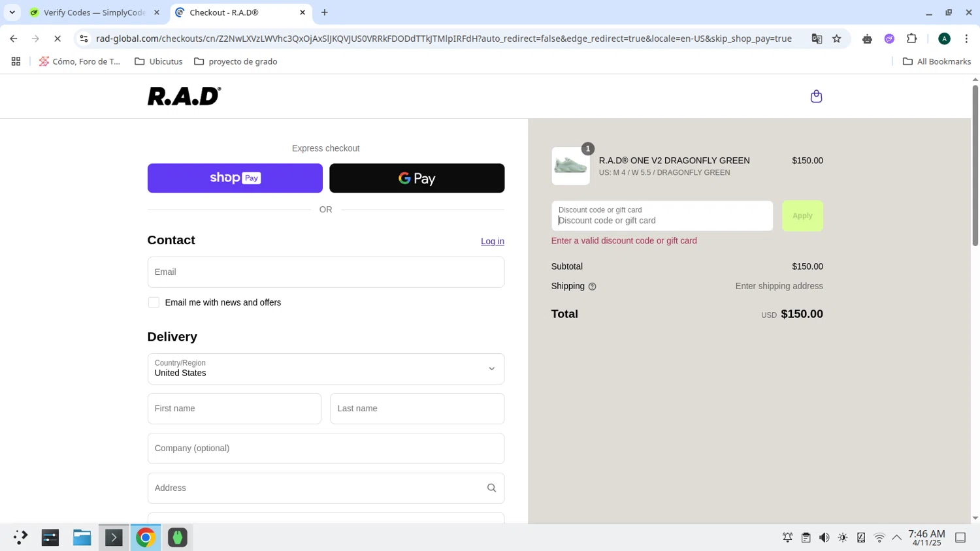Open tab search dropdown arrow
980x551 pixels.
(x=12, y=12)
